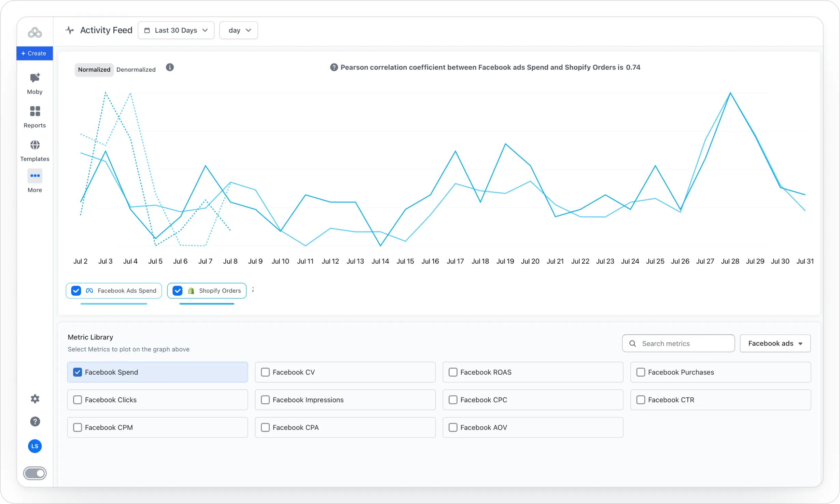Uncheck the Facebook Spend metric checkbox

point(78,372)
